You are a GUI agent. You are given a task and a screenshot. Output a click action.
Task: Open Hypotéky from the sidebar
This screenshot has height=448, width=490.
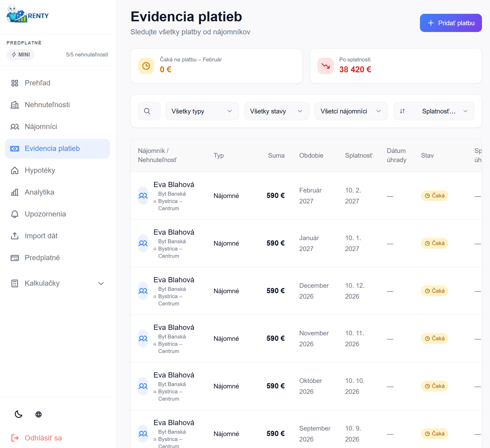pyautogui.click(x=40, y=170)
